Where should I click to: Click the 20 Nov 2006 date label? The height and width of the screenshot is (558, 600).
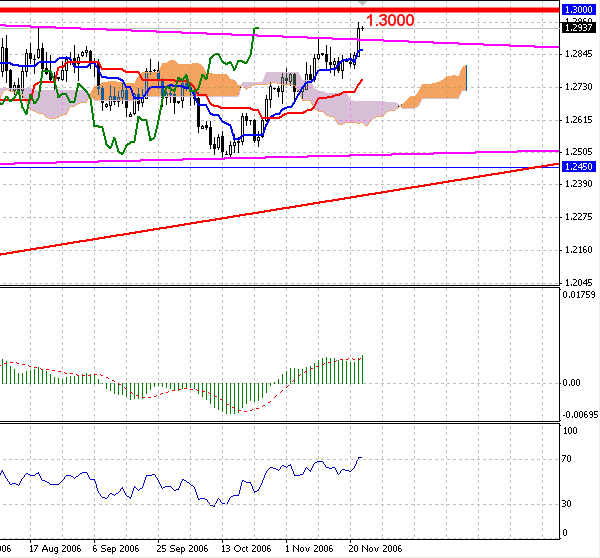coord(375,549)
